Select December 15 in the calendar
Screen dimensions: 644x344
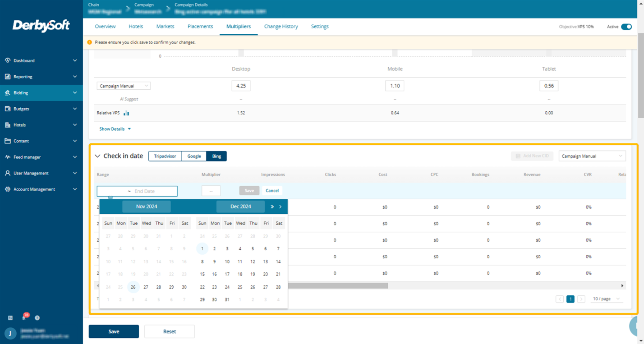(202, 274)
